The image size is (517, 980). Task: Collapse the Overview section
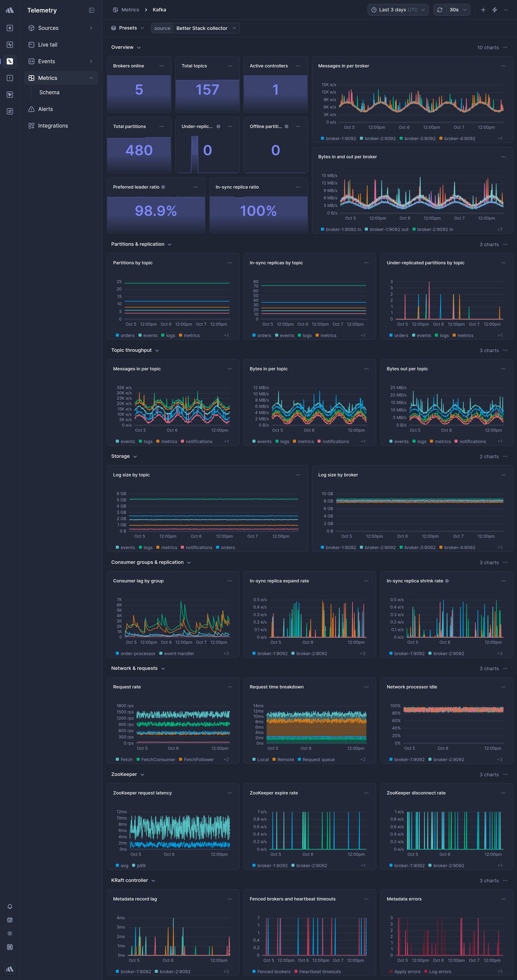[x=126, y=47]
